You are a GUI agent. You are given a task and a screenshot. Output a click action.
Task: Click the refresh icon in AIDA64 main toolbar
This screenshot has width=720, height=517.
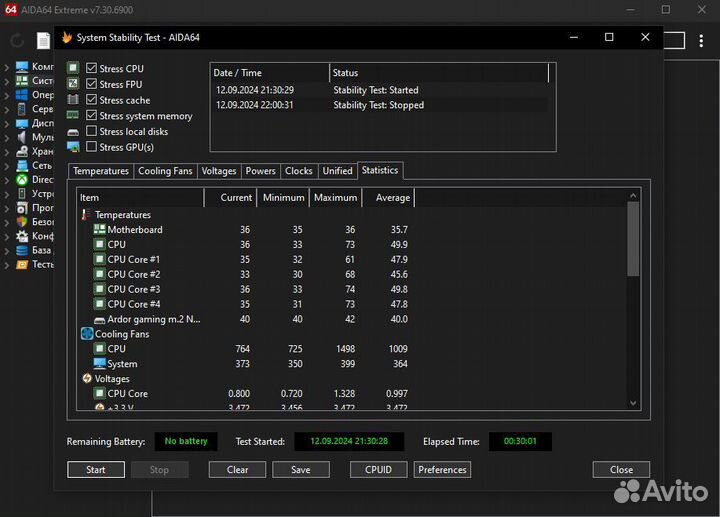(17, 41)
